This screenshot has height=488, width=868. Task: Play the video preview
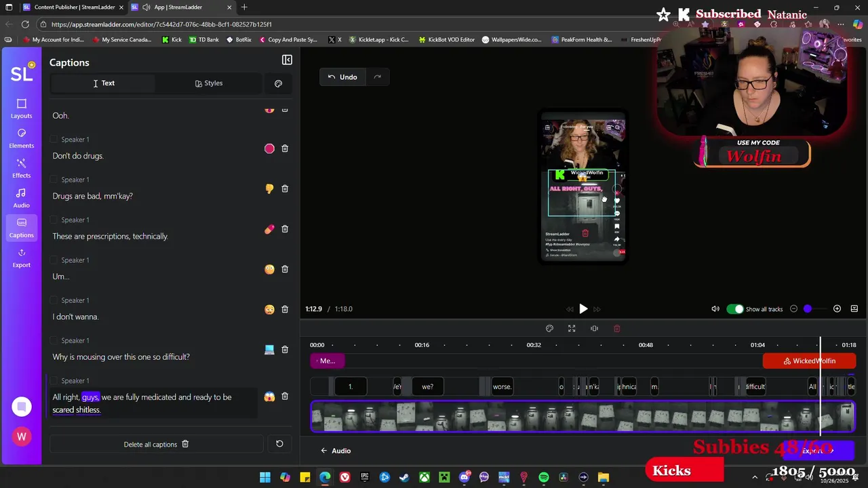coord(583,309)
